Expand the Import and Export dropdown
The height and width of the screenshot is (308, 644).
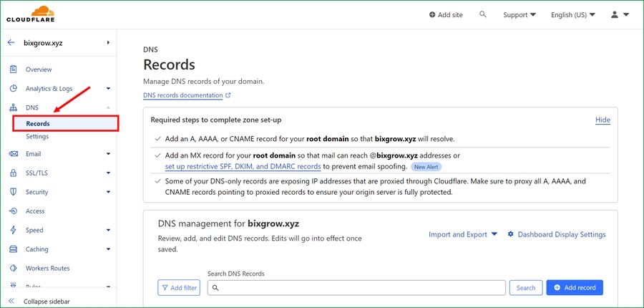[462, 234]
